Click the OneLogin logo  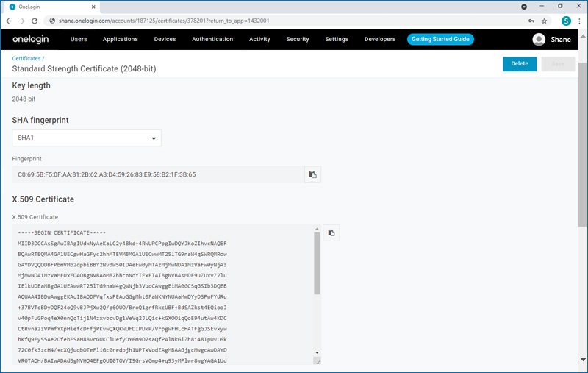[x=30, y=39]
